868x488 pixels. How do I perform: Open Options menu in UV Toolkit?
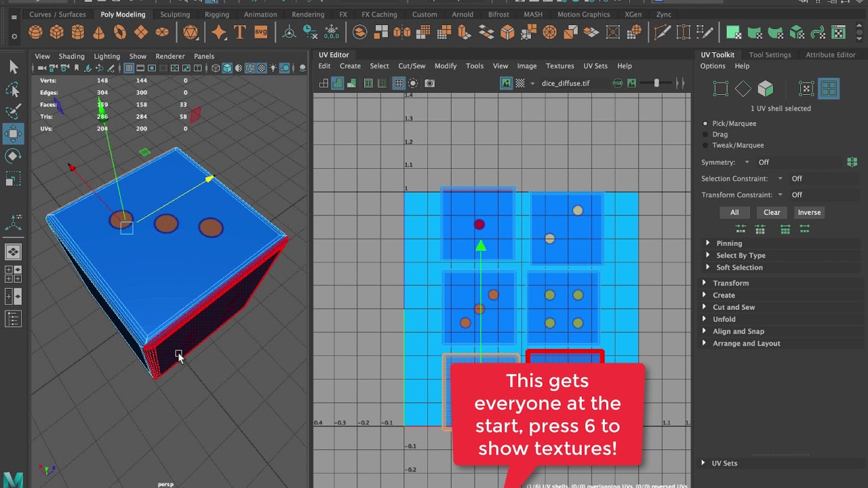(713, 66)
